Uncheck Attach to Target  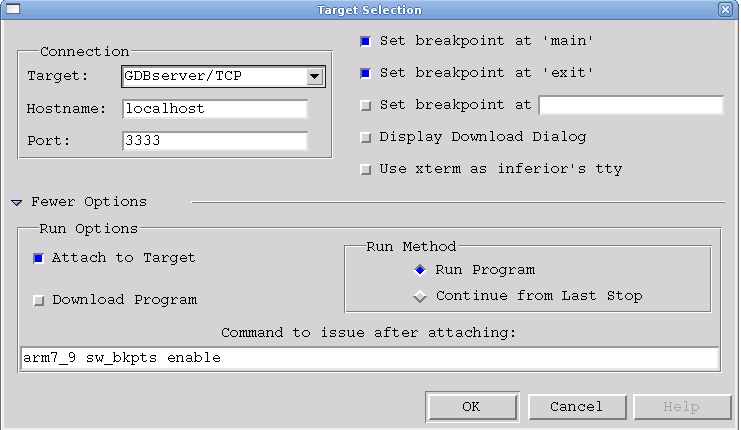click(x=39, y=258)
